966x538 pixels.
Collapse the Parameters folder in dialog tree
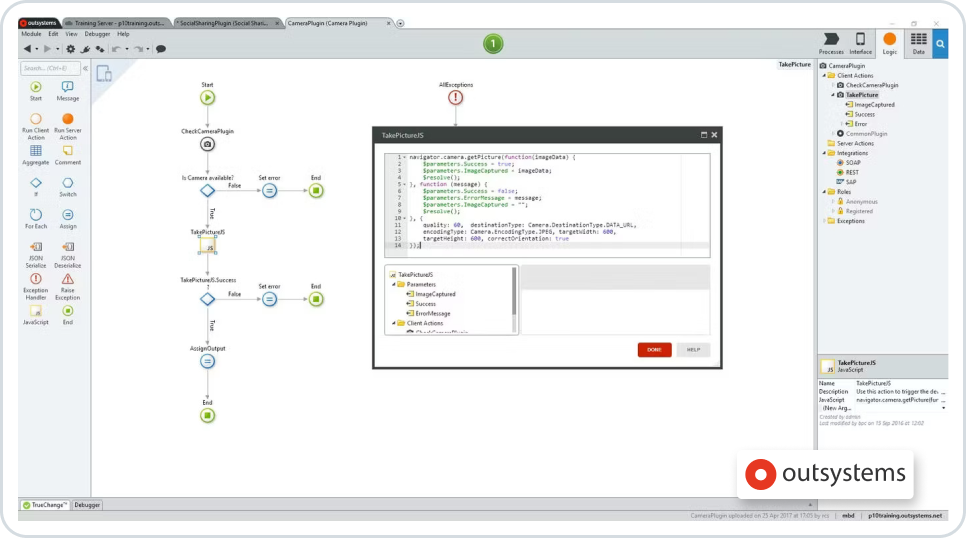pyautogui.click(x=395, y=284)
